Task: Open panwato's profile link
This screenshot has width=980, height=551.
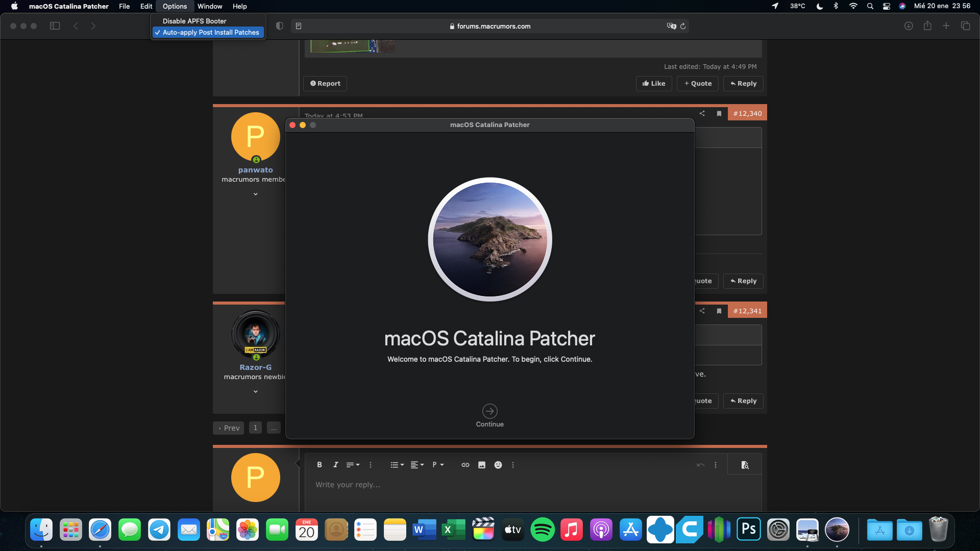Action: [255, 170]
